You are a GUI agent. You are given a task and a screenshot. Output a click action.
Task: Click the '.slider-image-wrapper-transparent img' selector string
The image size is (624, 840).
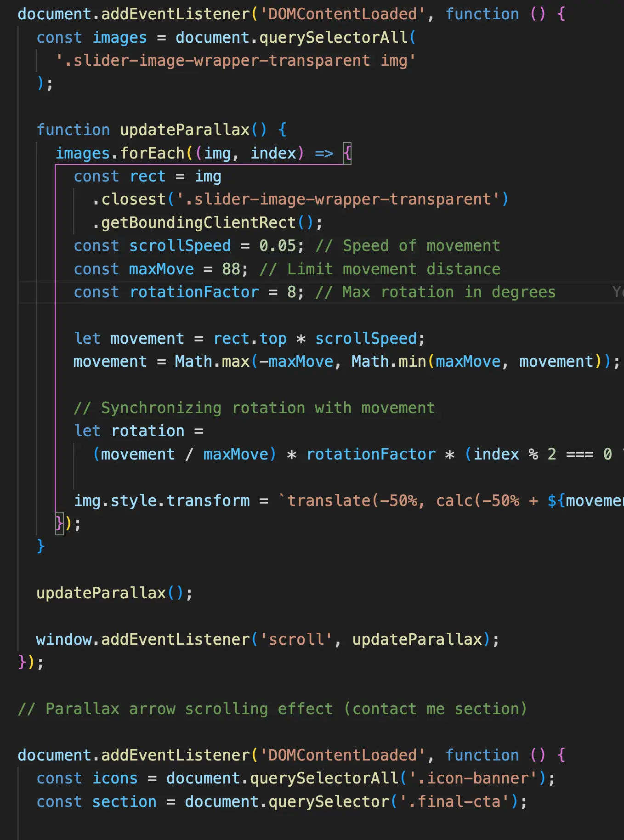pos(236,61)
